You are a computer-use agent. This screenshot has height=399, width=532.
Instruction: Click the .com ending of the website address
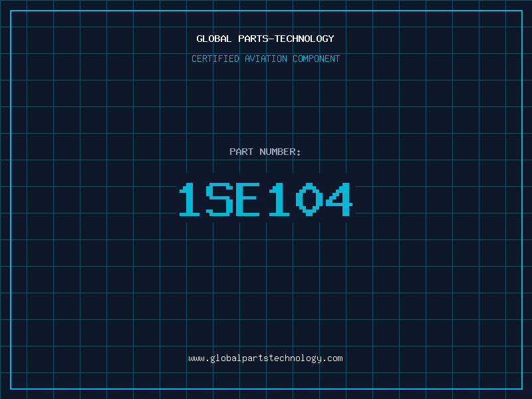click(x=332, y=358)
